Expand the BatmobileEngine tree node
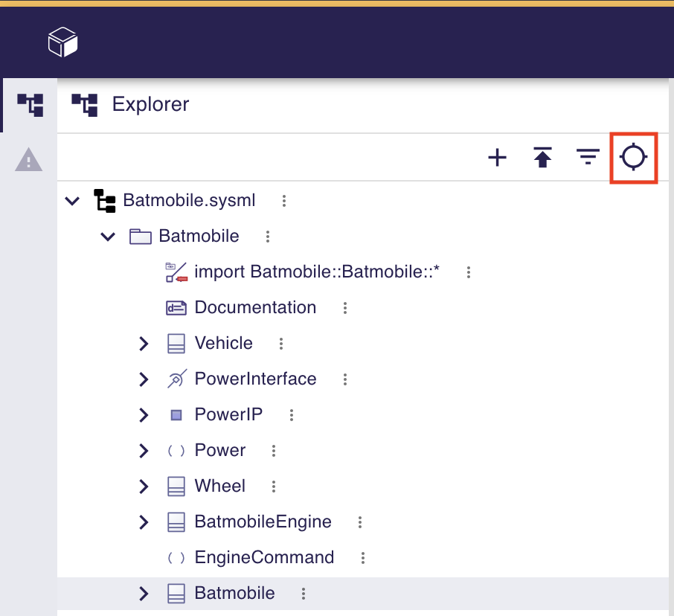Image resolution: width=674 pixels, height=616 pixels. [x=143, y=522]
